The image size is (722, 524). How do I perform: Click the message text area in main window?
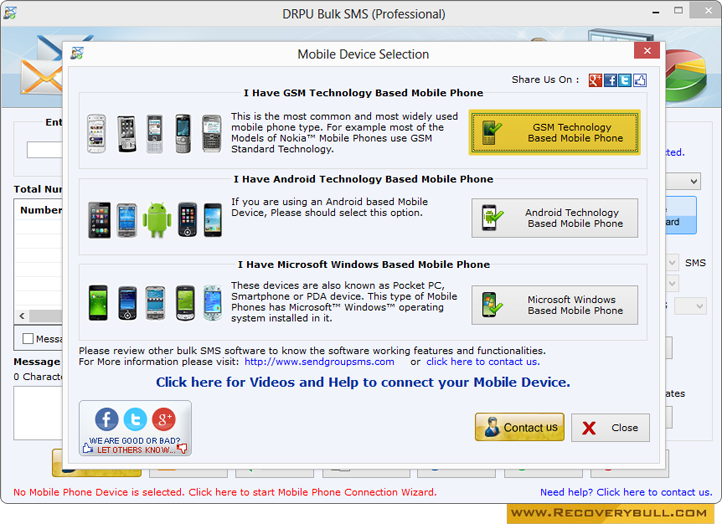pyautogui.click(x=38, y=413)
